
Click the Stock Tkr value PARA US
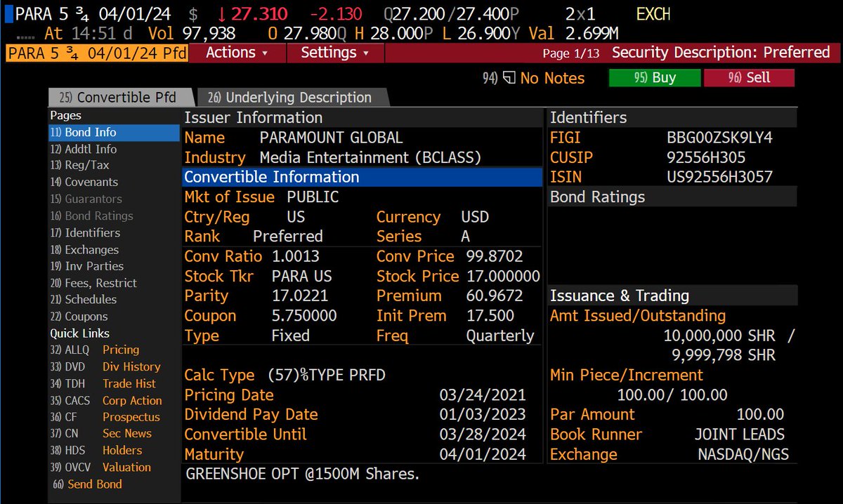[302, 276]
